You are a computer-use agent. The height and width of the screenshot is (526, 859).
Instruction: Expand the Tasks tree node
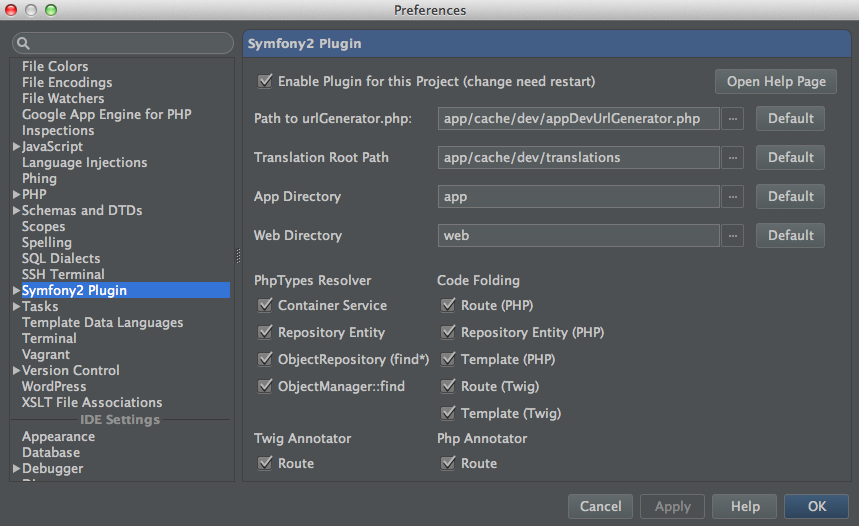click(16, 306)
